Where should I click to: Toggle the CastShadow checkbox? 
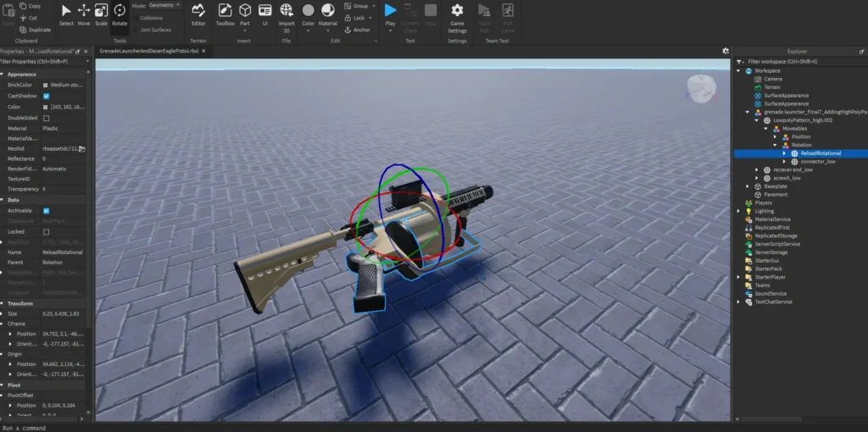click(46, 97)
